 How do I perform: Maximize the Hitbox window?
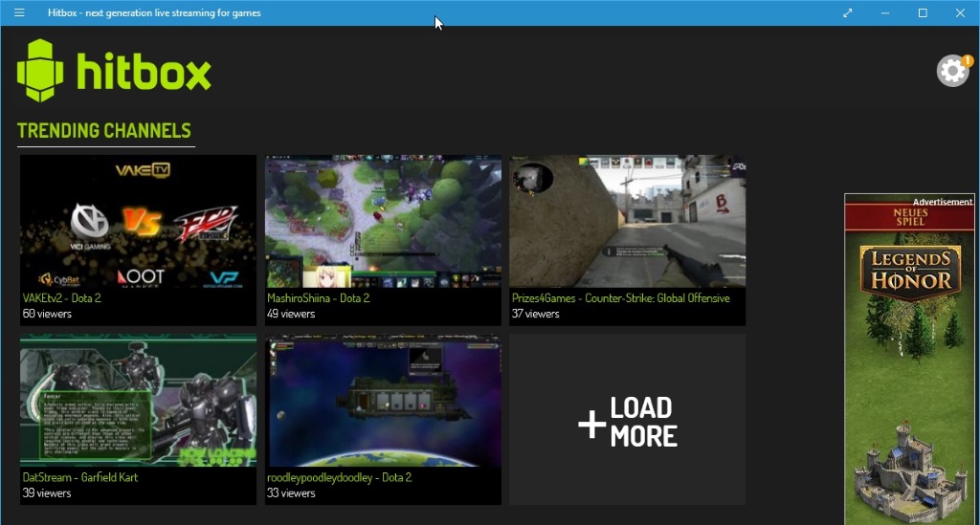pyautogui.click(x=923, y=12)
